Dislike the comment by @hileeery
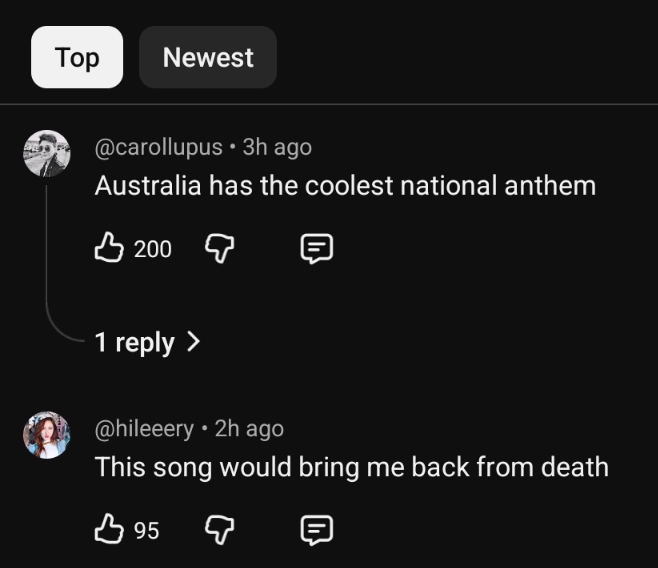Screen dimensions: 658x568 click(218, 530)
